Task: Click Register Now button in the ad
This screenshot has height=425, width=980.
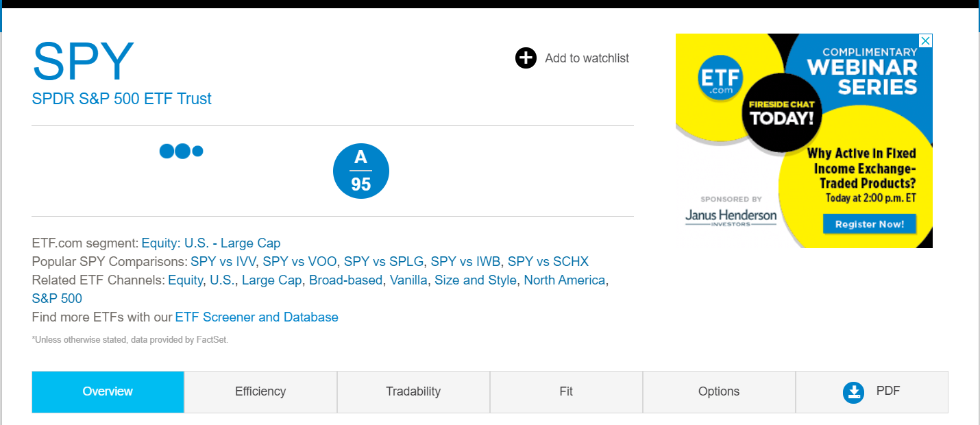Action: [870, 224]
